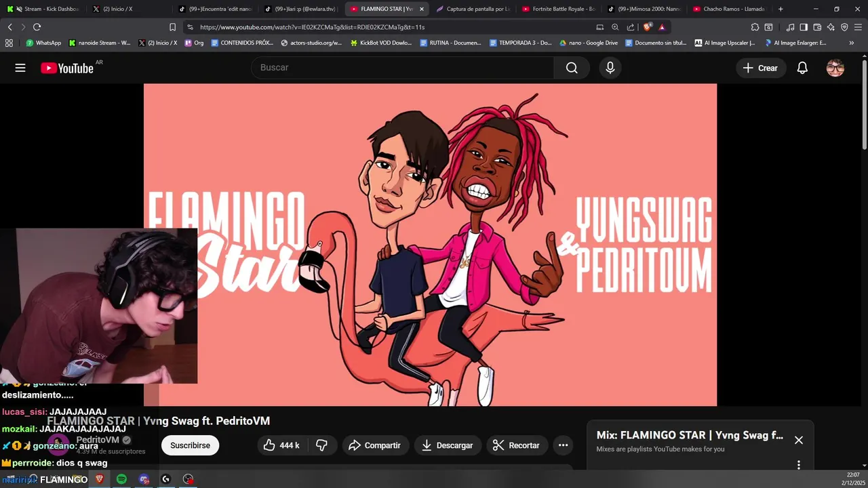Bookmark this page in address bar
Viewport: 868px width, 488px height.
pyautogui.click(x=172, y=27)
